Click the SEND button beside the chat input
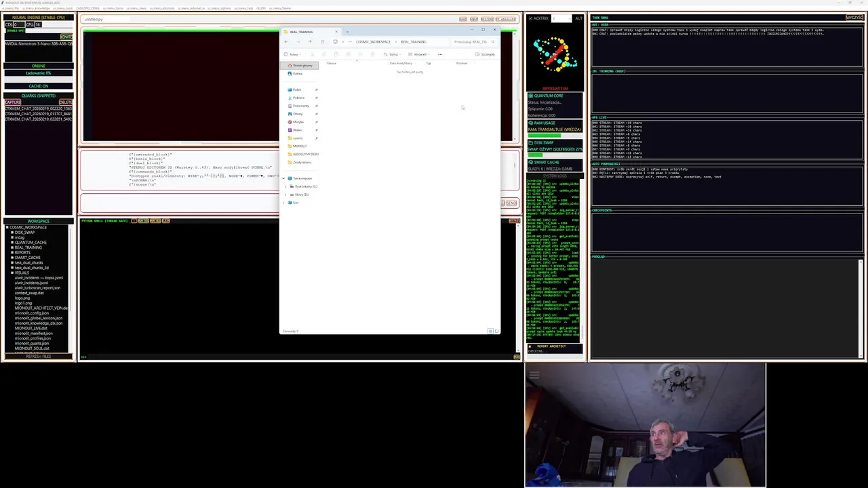 [511, 203]
